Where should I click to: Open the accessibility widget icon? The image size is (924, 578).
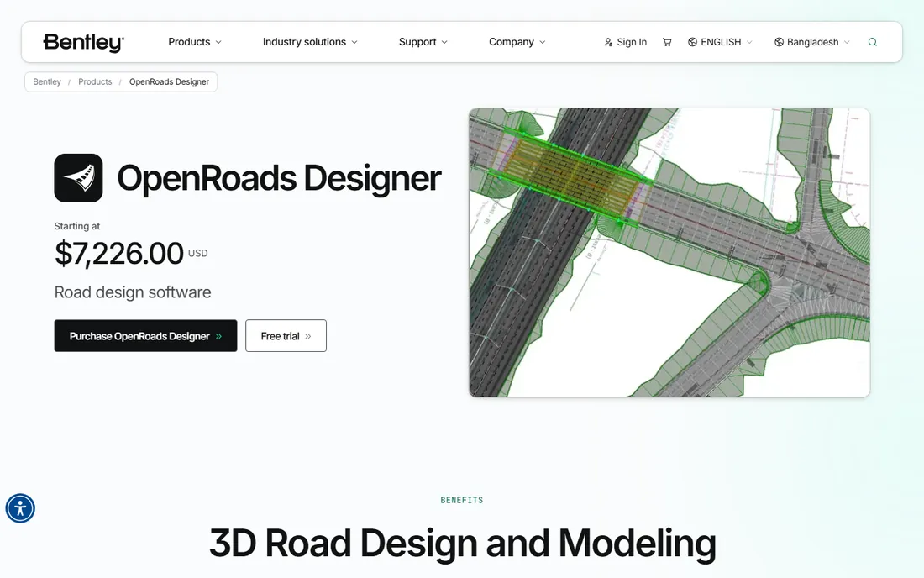20,508
